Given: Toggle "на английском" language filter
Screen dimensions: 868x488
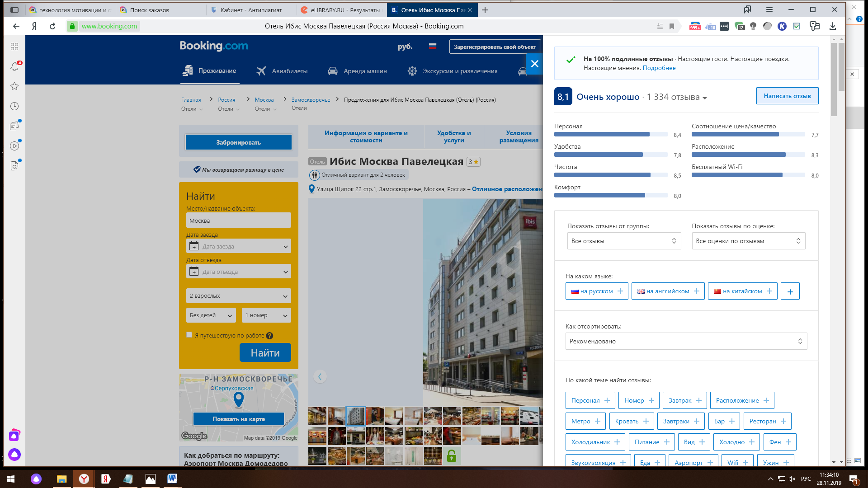Looking at the screenshot, I should [x=668, y=291].
